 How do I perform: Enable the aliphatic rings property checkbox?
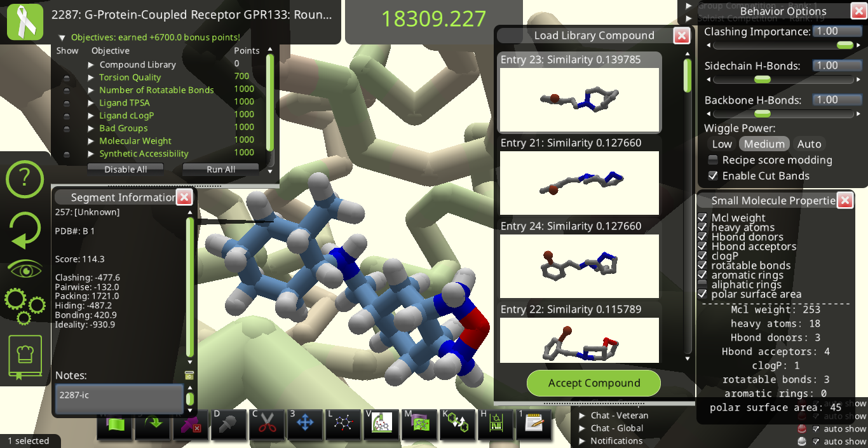point(702,285)
